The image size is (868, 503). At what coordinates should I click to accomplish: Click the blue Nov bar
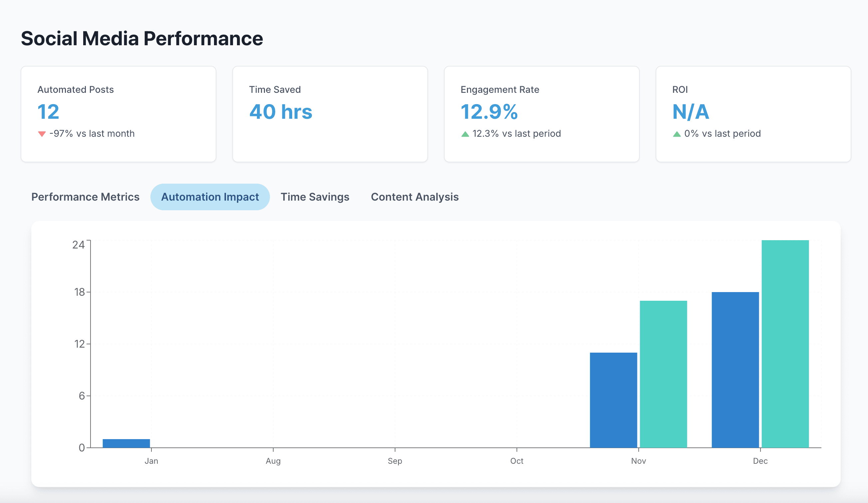point(613,400)
